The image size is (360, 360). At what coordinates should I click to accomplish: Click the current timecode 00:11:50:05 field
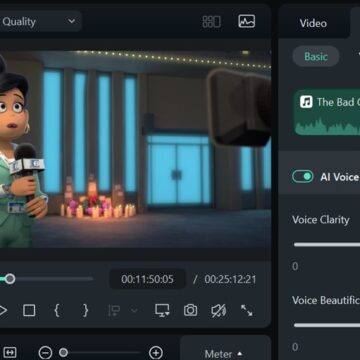[148, 279]
